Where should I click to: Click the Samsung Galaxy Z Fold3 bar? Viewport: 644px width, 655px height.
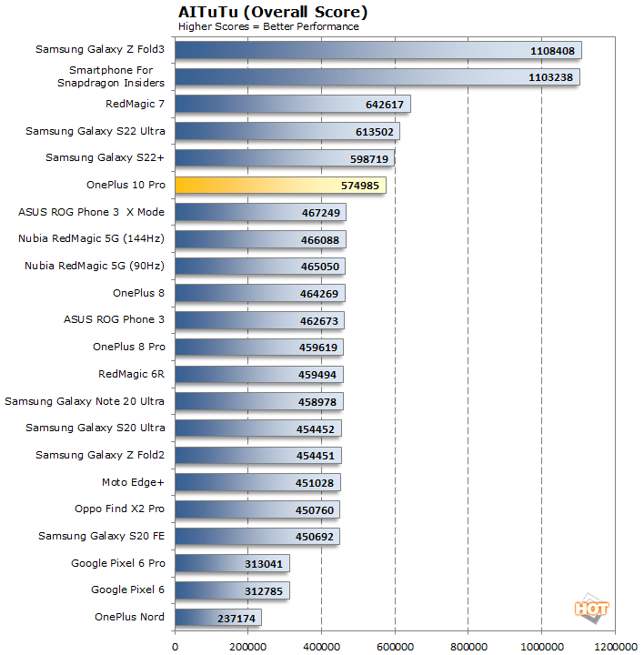(x=378, y=50)
